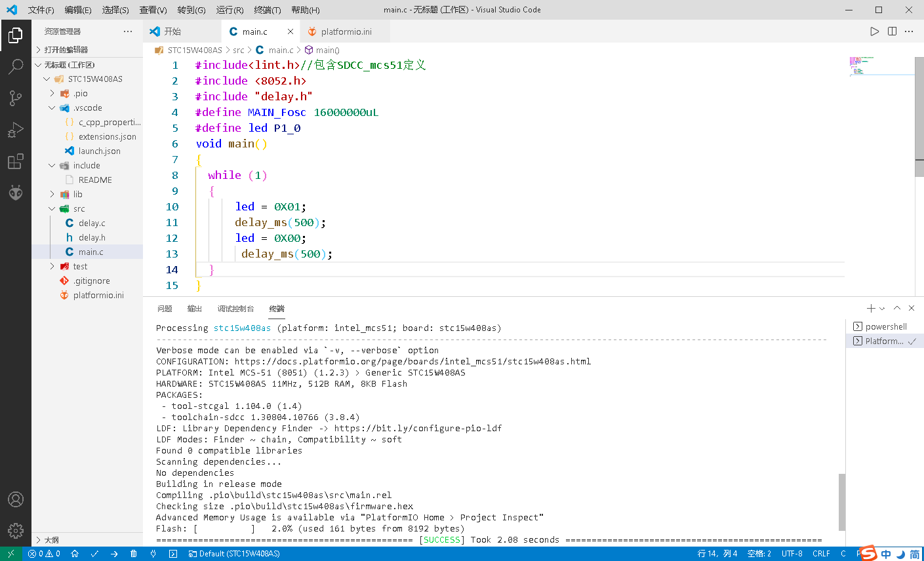Click PlatformIO Clean trash icon
This screenshot has width=924, height=561.
pos(134,554)
